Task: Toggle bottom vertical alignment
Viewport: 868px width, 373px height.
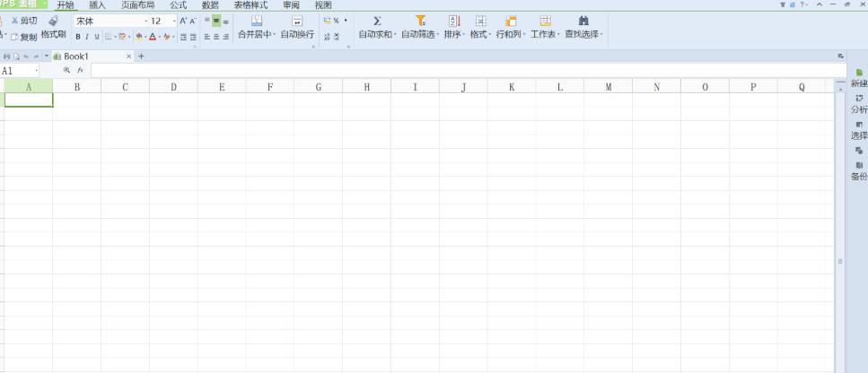Action: (226, 21)
